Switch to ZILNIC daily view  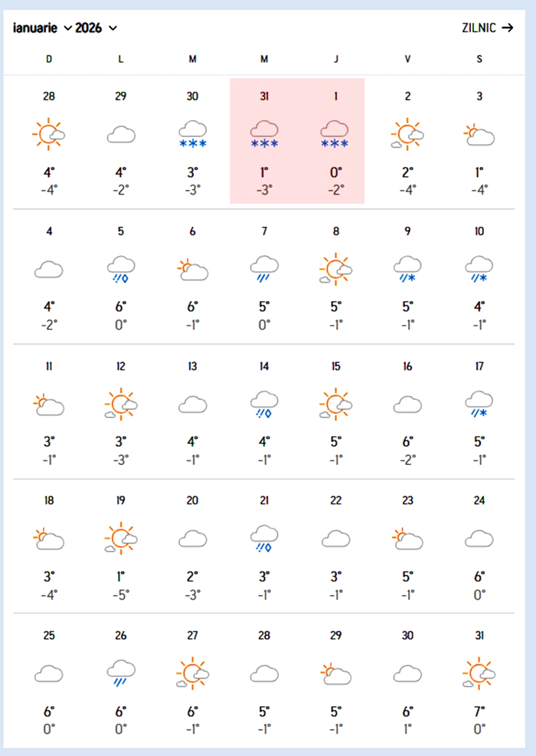point(487,28)
